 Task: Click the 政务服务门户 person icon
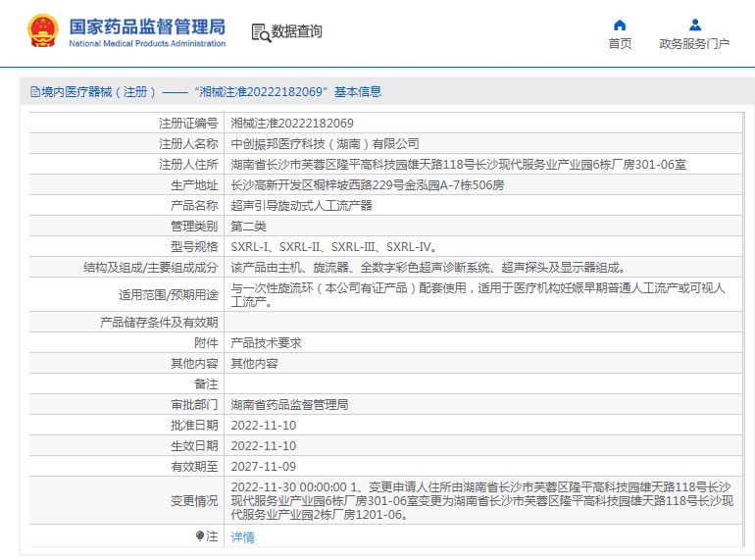[695, 25]
